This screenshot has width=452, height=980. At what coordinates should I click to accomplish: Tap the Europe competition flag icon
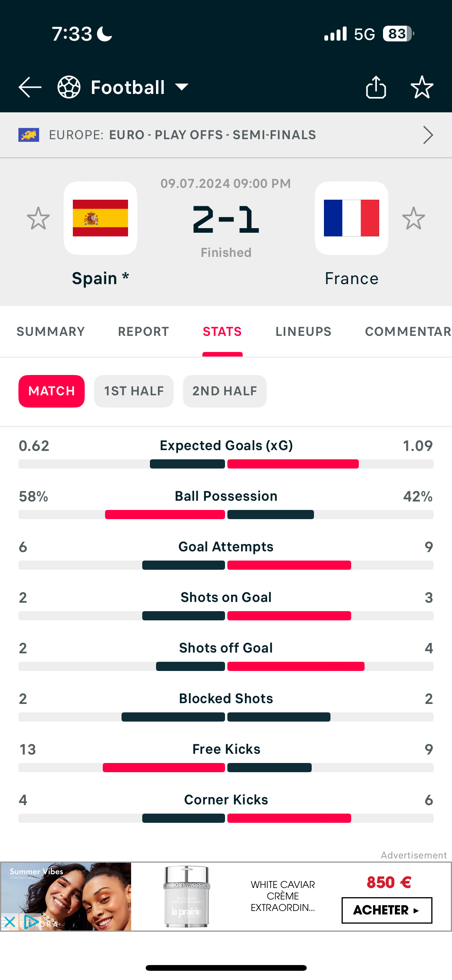coord(29,135)
